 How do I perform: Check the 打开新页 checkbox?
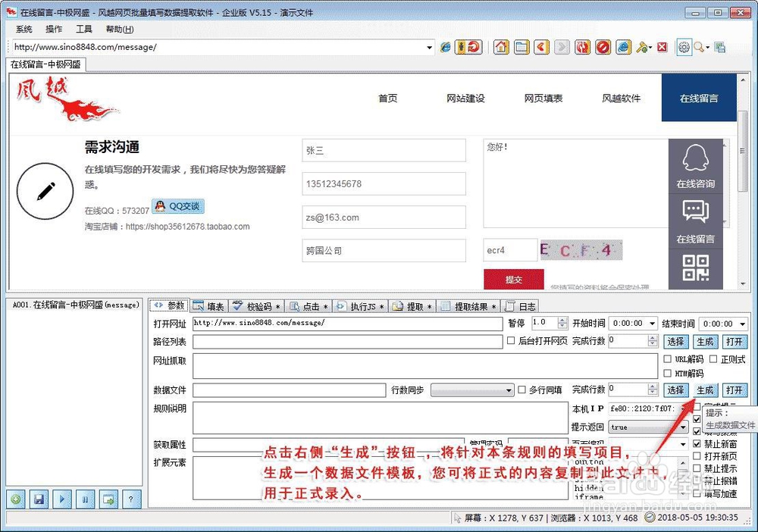[697, 456]
